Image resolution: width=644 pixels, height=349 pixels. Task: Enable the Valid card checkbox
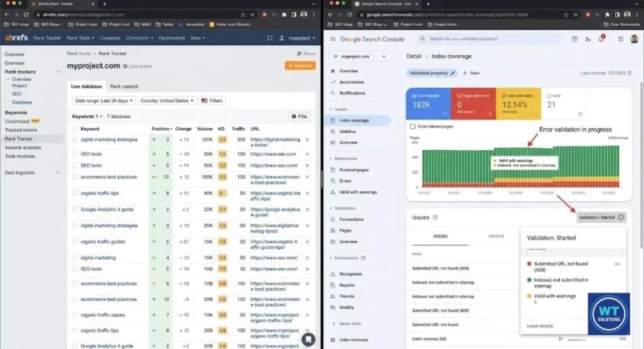548,96
